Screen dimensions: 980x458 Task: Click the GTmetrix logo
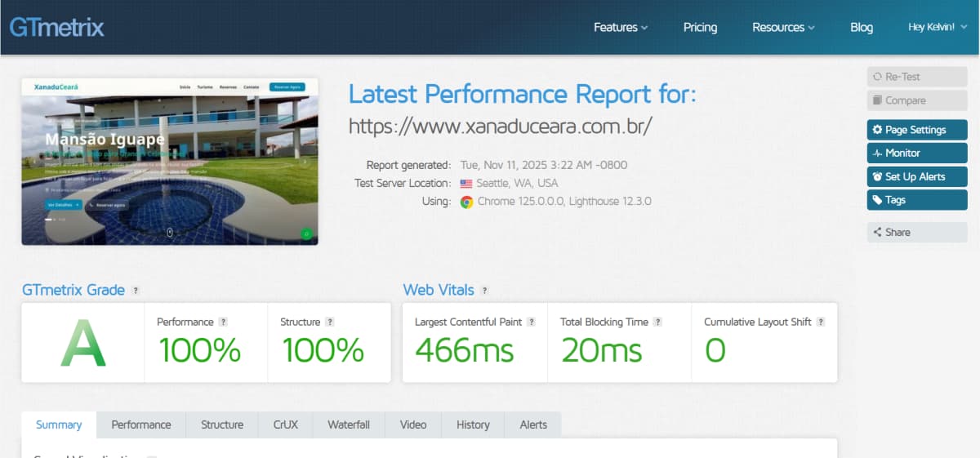[x=56, y=27]
